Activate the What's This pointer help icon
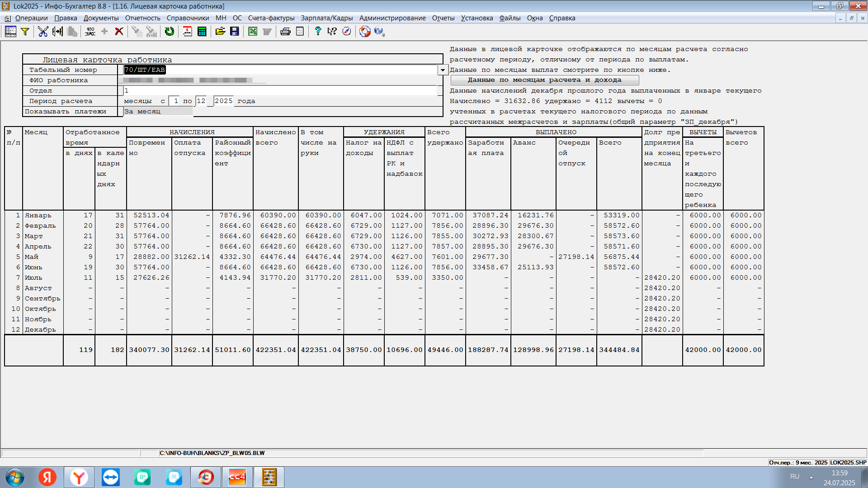868x488 pixels. (x=332, y=31)
